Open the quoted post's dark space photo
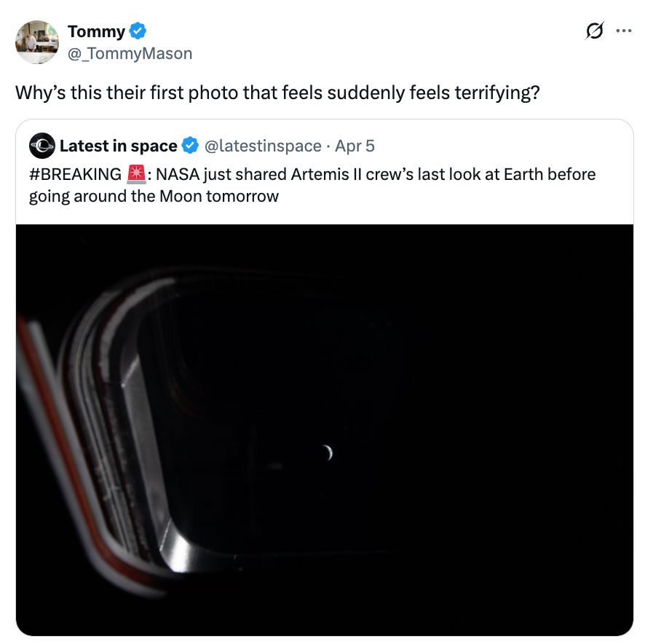The height and width of the screenshot is (644, 645). (x=437, y=364)
